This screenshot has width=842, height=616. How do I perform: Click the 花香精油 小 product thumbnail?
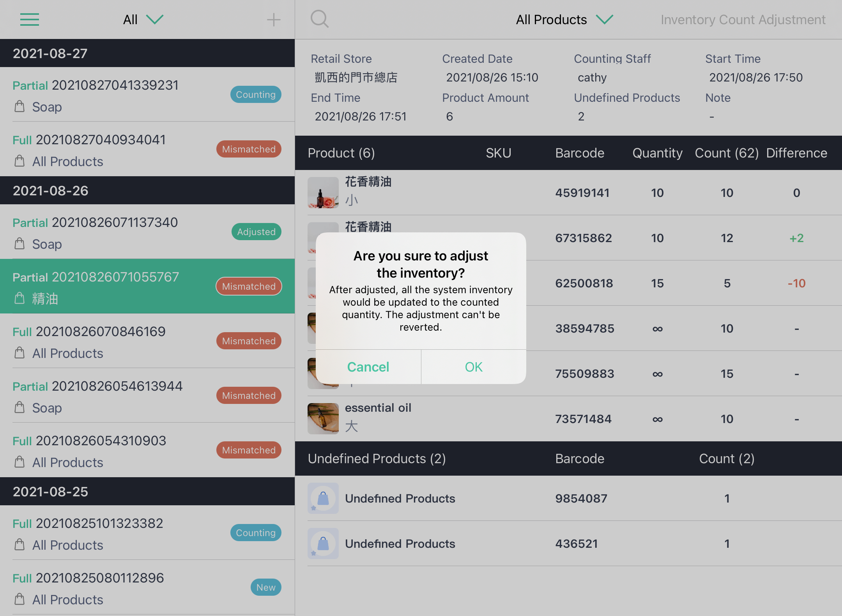point(323,193)
